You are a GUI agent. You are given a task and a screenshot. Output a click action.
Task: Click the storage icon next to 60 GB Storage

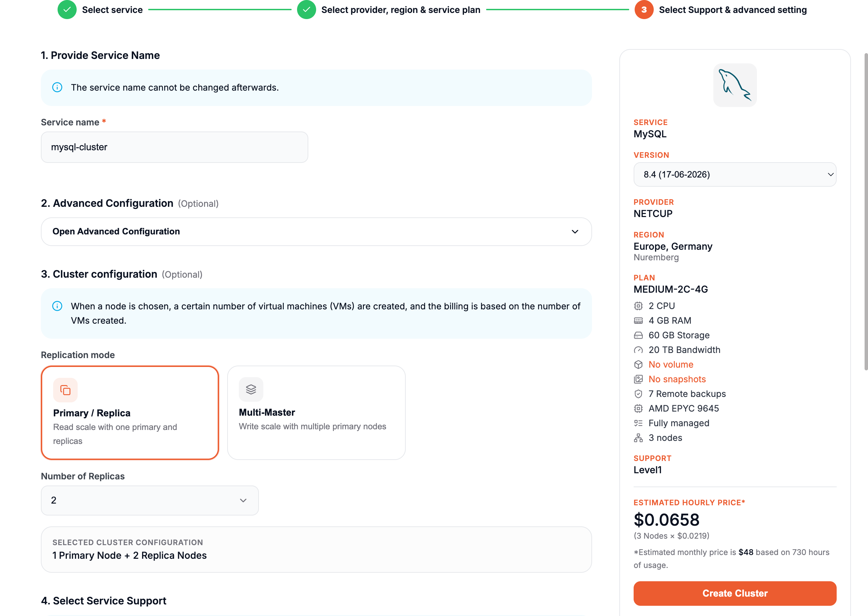(638, 335)
